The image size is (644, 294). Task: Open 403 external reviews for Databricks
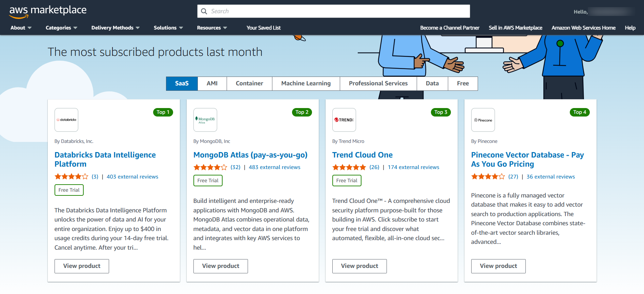click(132, 177)
